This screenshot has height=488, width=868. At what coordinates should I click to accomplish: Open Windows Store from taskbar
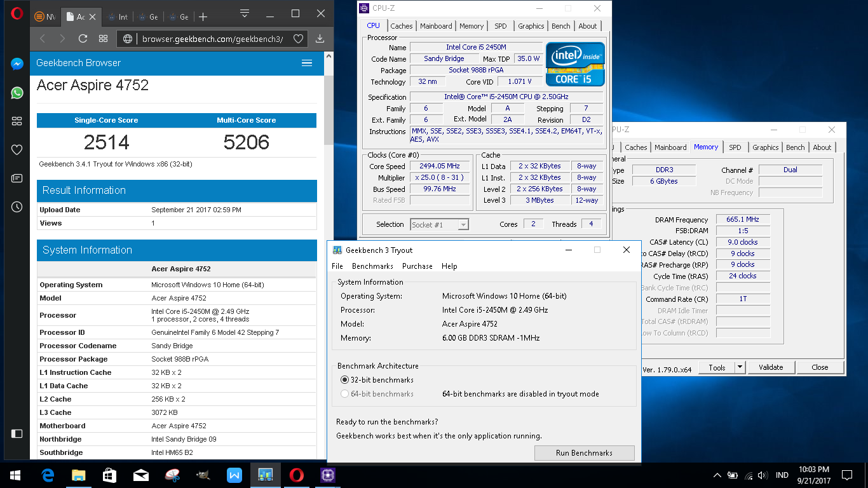tap(109, 475)
